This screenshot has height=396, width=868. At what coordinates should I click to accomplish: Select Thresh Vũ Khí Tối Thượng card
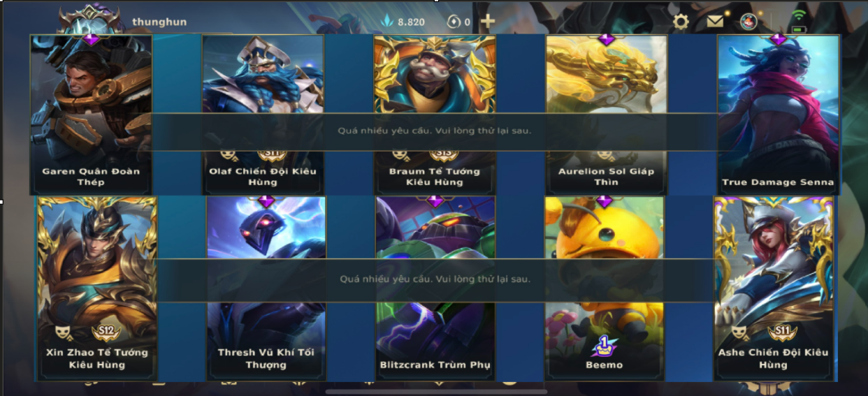click(x=266, y=288)
